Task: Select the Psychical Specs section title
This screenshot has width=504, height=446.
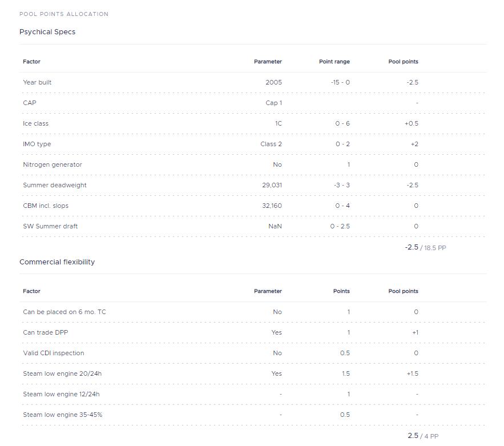Action: (x=47, y=32)
